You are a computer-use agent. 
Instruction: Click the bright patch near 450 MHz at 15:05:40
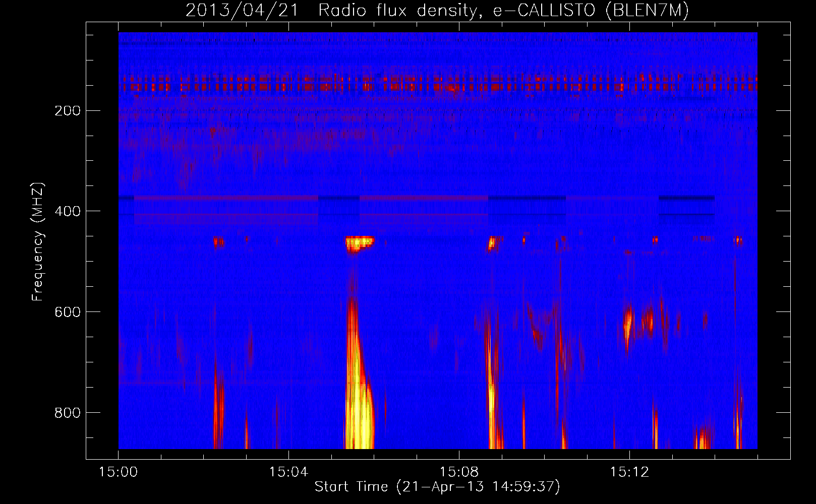click(x=359, y=243)
